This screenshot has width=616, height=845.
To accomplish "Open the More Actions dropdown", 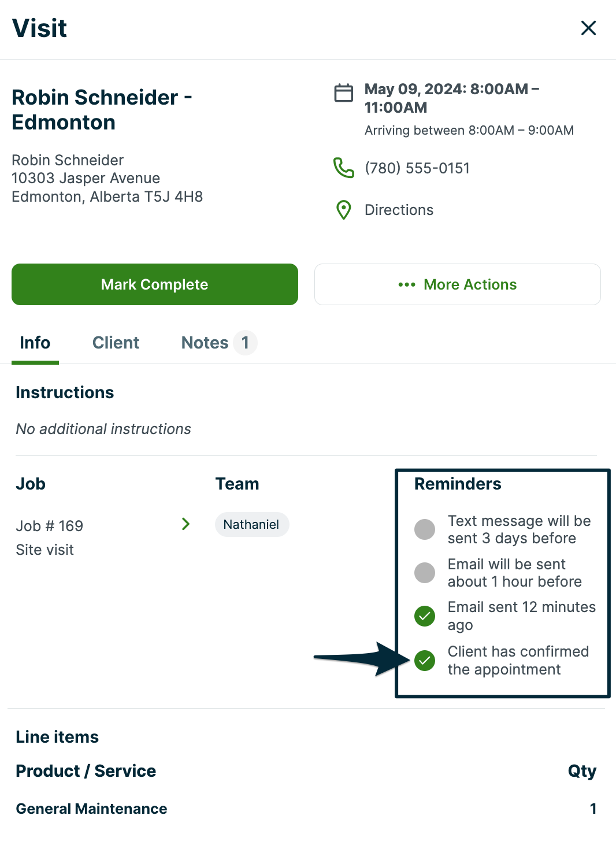I will (458, 284).
